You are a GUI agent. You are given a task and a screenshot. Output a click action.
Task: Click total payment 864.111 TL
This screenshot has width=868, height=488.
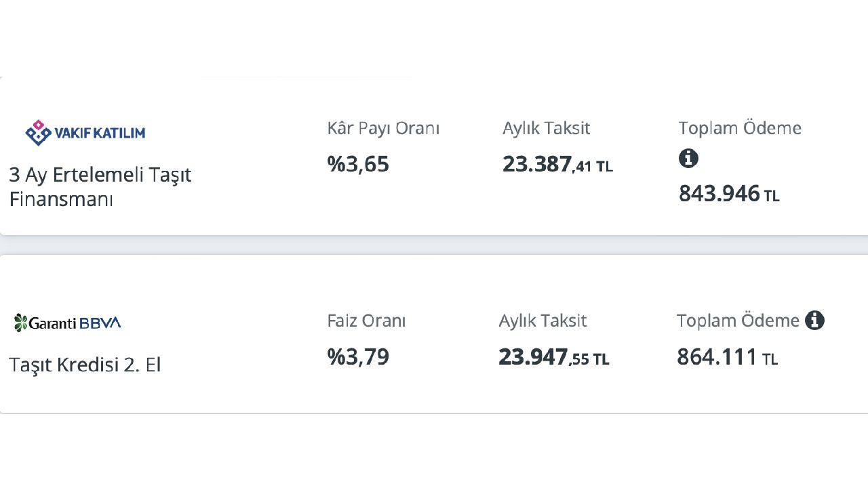pyautogui.click(x=727, y=357)
